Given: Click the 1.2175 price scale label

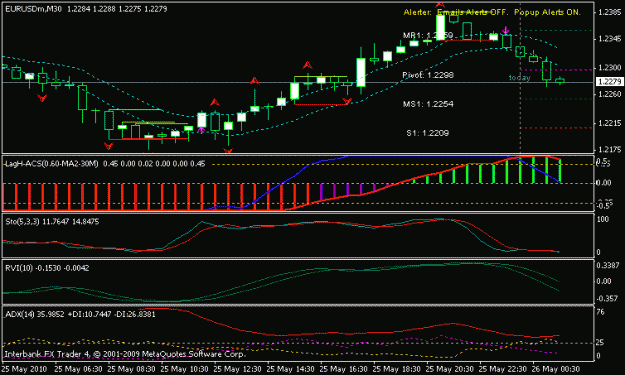Looking at the screenshot, I should (610, 150).
